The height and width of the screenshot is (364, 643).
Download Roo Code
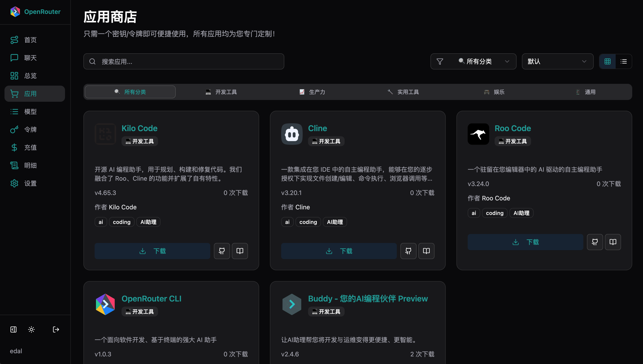[x=526, y=242]
